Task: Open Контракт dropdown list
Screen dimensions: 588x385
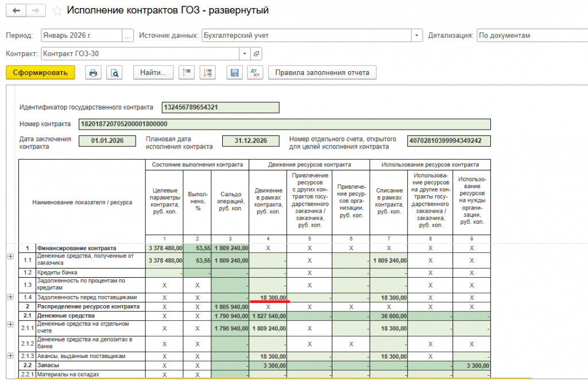Action: click(245, 53)
